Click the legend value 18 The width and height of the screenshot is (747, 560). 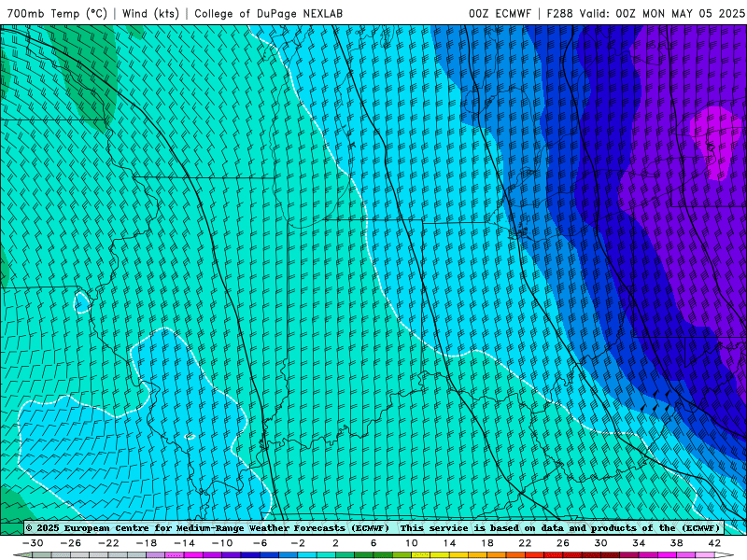(486, 543)
